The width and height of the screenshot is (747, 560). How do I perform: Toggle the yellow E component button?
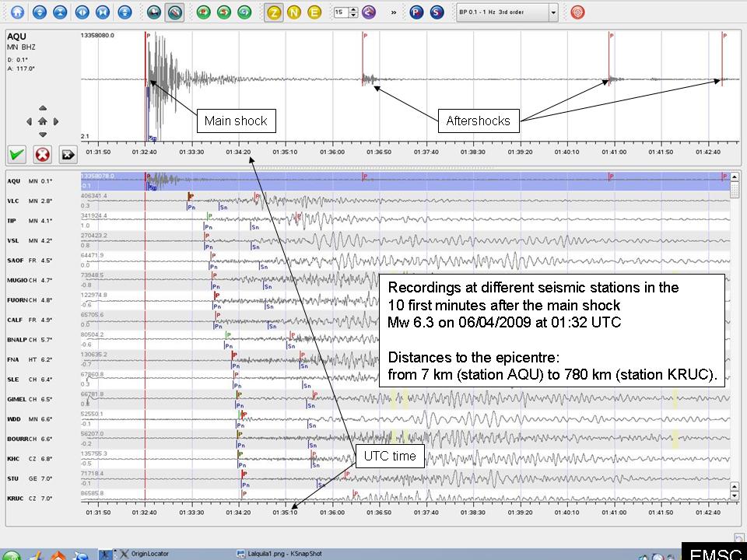click(314, 12)
